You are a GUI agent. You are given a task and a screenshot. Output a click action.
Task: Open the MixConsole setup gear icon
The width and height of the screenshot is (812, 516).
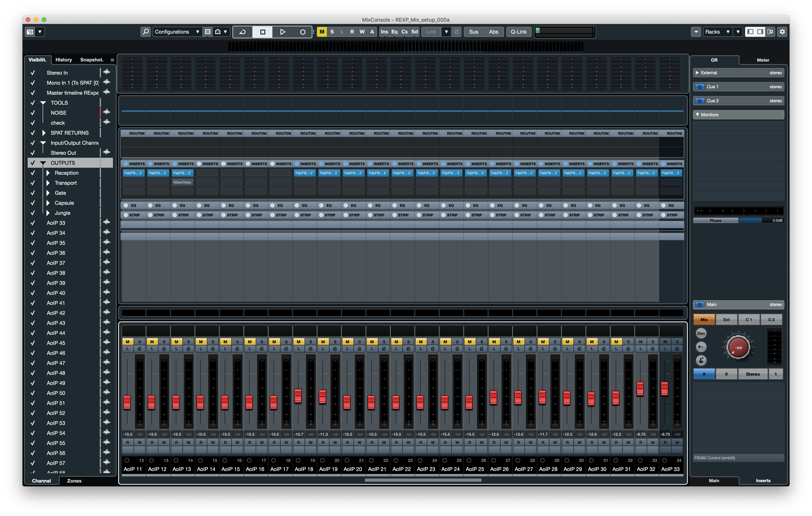click(782, 32)
